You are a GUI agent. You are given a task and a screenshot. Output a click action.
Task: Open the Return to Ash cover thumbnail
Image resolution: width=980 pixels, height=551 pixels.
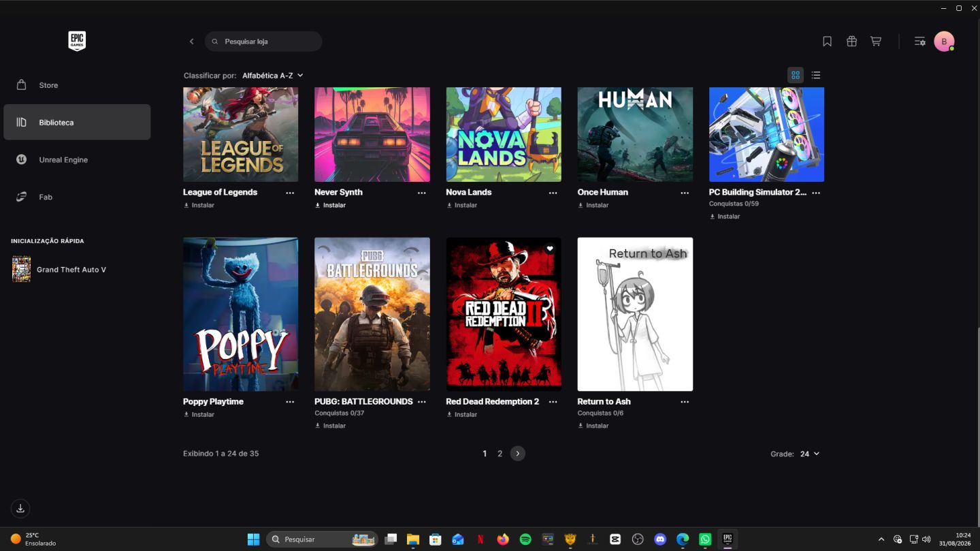(x=635, y=314)
